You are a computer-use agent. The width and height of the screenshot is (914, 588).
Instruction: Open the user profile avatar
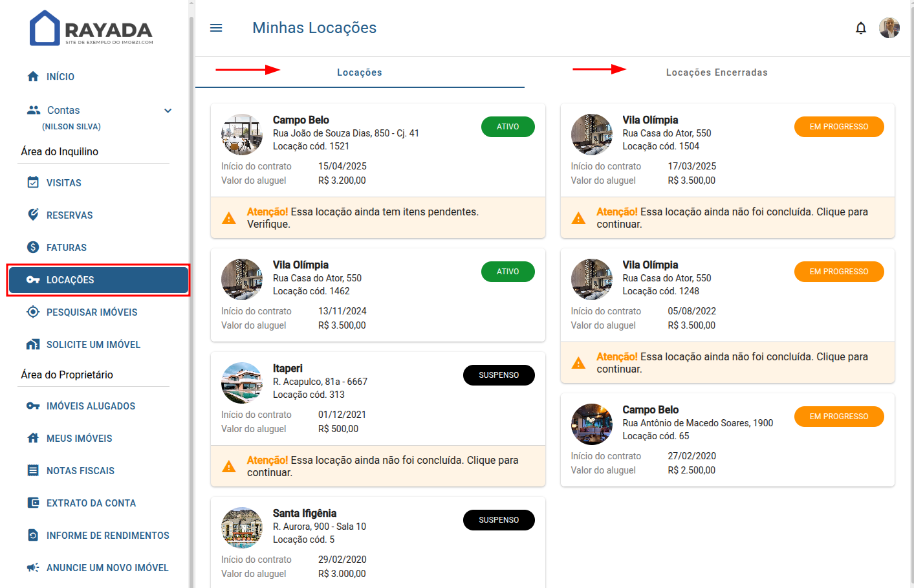[x=889, y=28]
